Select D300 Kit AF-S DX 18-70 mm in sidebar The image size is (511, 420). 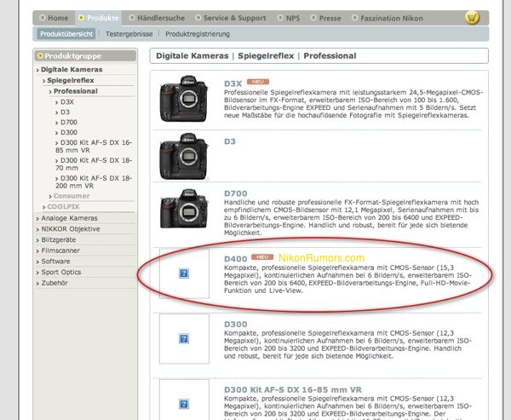click(x=94, y=164)
